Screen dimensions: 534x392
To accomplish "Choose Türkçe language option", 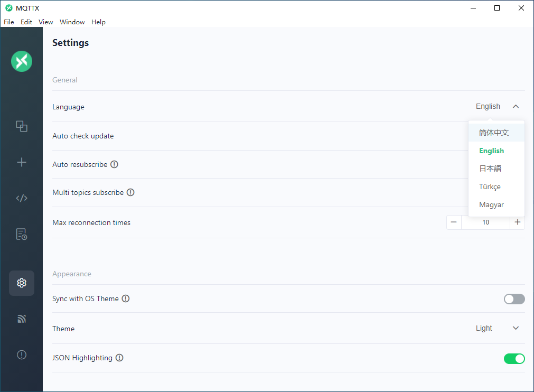I will click(x=496, y=186).
